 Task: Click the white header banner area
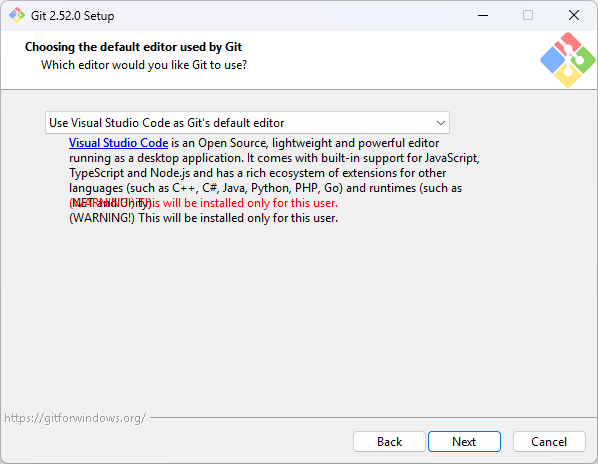point(267,60)
